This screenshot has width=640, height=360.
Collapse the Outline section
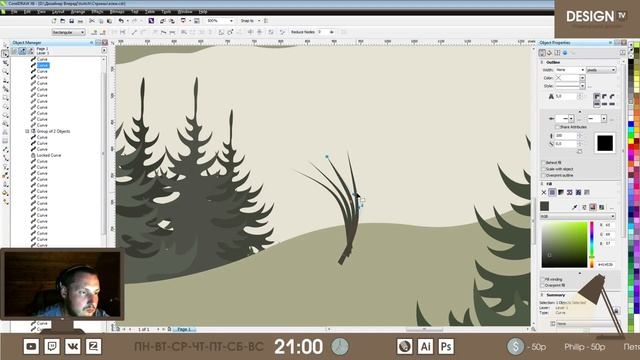pos(542,62)
